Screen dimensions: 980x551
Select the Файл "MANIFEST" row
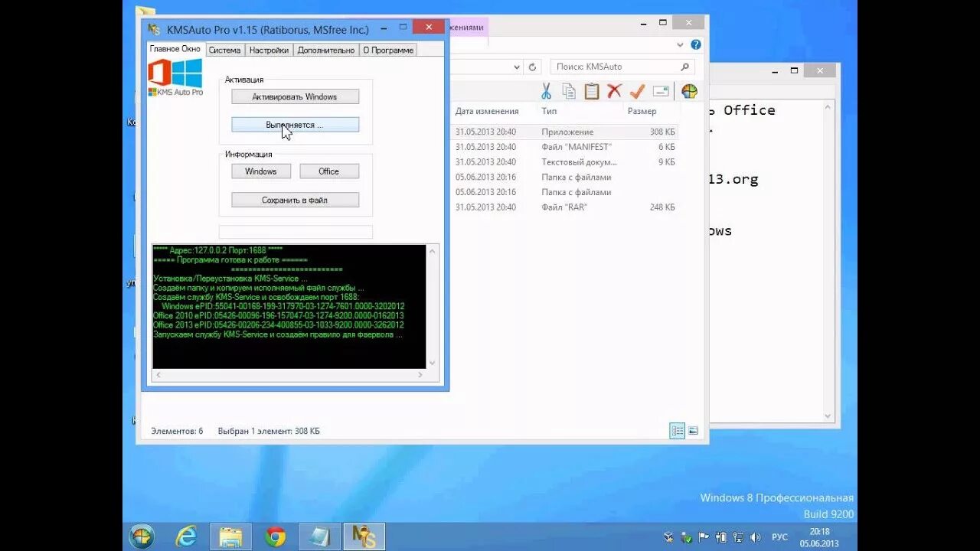pos(565,147)
